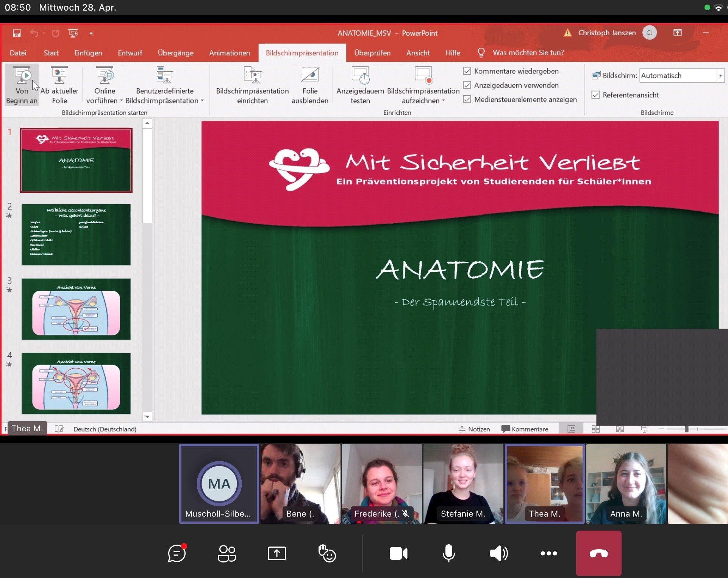Image resolution: width=728 pixels, height=578 pixels.
Task: Expand the quick access toolbar customize arrow
Action: click(x=91, y=33)
